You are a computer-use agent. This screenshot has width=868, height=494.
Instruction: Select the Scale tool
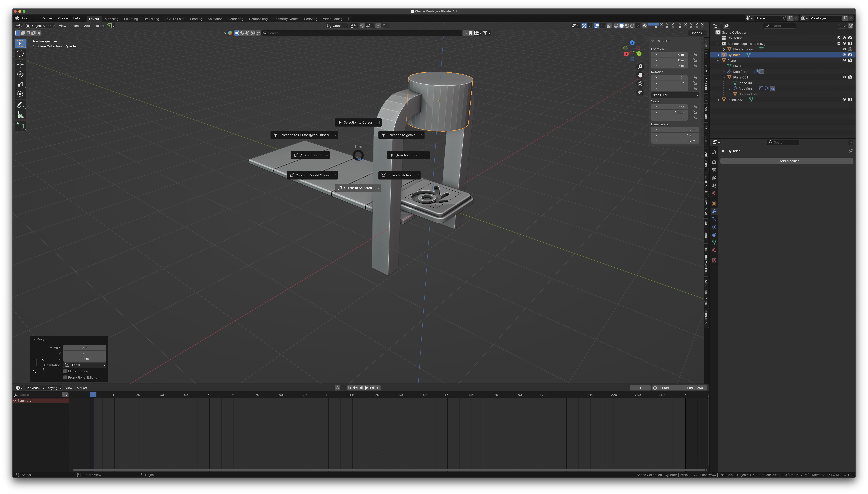pos(20,84)
